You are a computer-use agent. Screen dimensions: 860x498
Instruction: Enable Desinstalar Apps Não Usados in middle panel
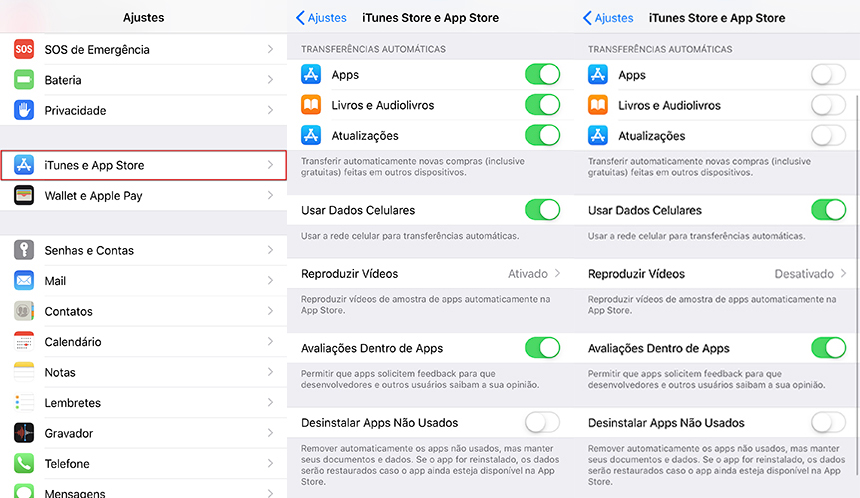click(x=542, y=422)
